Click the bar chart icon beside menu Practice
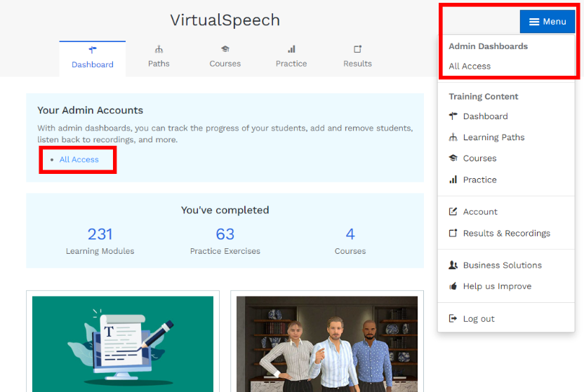This screenshot has height=392, width=584. [x=453, y=180]
